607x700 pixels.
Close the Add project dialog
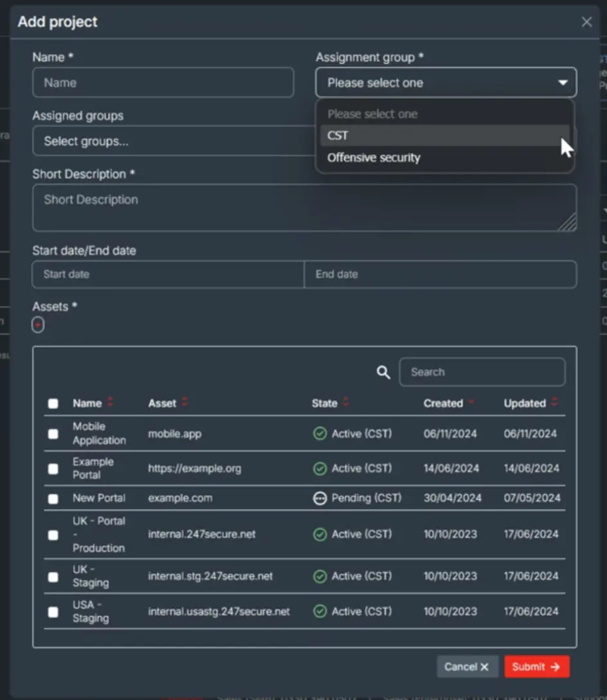(x=586, y=22)
